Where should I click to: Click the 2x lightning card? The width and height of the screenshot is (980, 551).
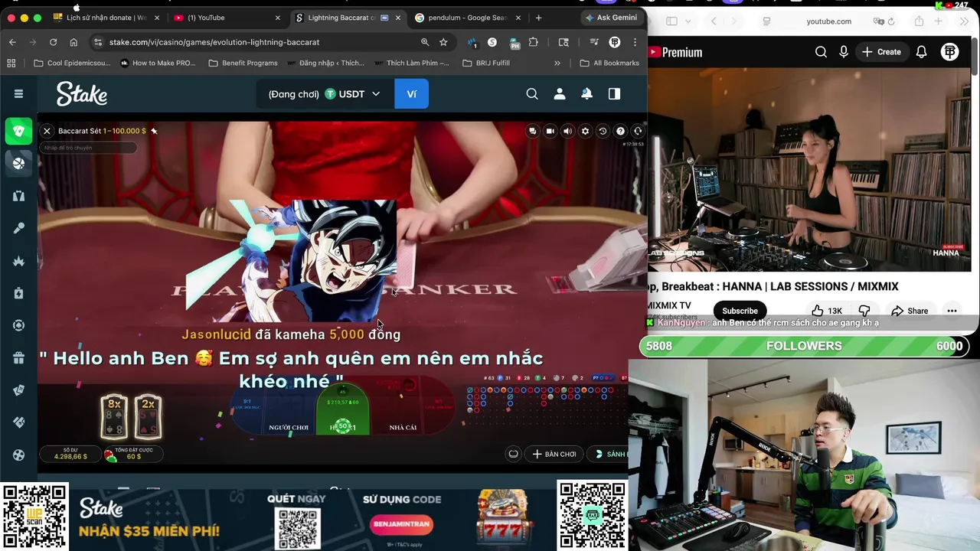148,416
